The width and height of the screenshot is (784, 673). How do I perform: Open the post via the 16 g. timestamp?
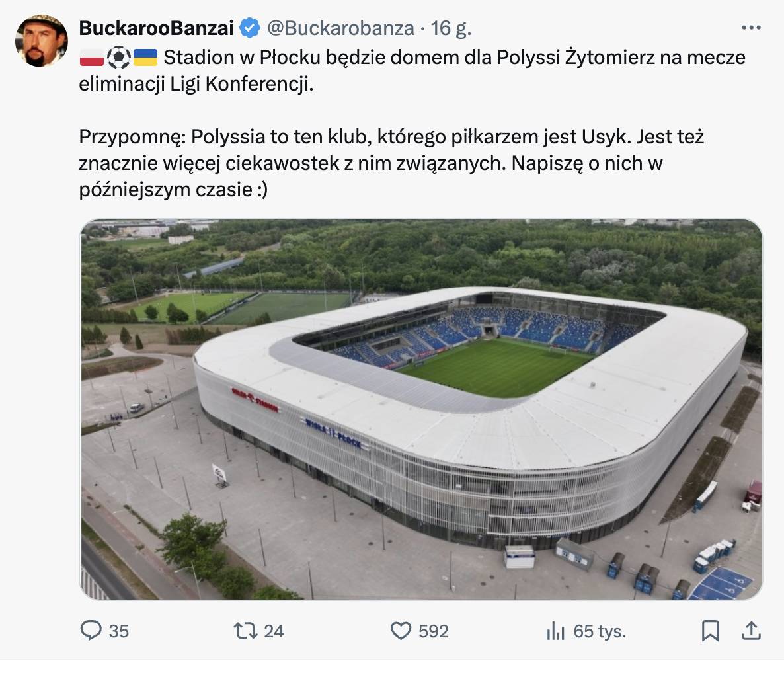pos(451,28)
